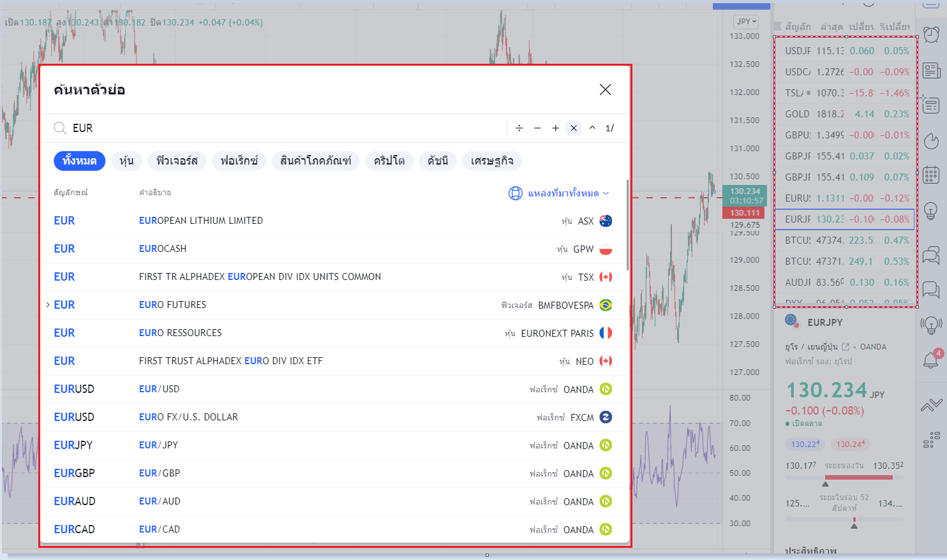The image size is (947, 560).
Task: Open the EURJPY external link icon
Action: tap(846, 347)
